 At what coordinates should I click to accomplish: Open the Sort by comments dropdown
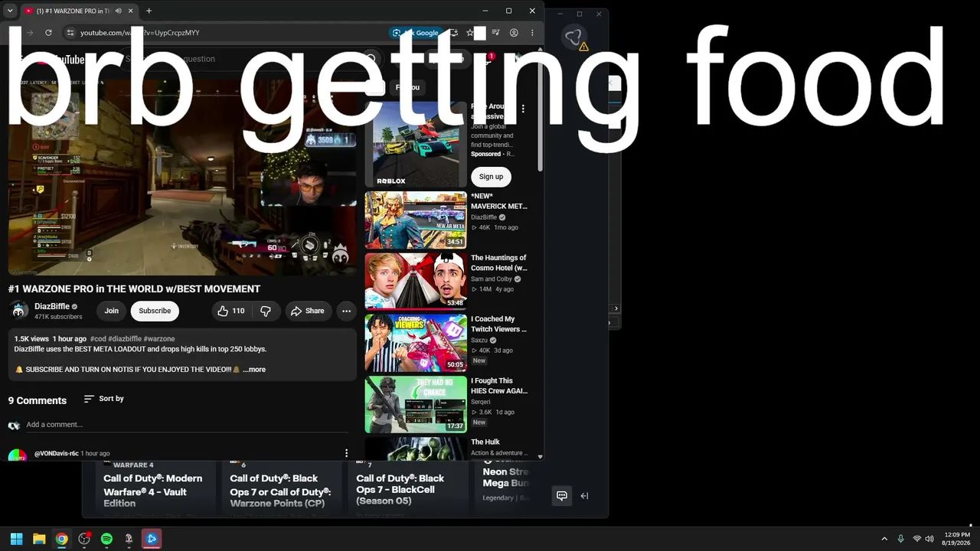(x=103, y=399)
